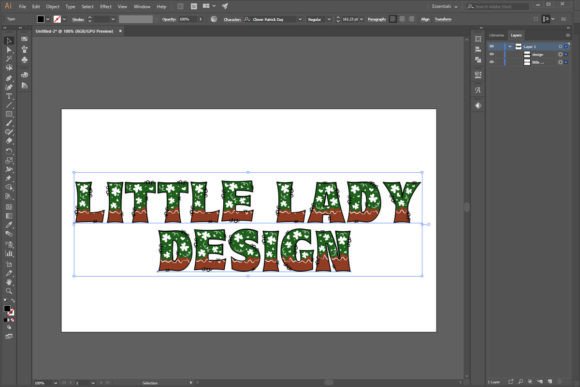This screenshot has height=387, width=580.
Task: Select the Width tool
Action: (x=9, y=169)
